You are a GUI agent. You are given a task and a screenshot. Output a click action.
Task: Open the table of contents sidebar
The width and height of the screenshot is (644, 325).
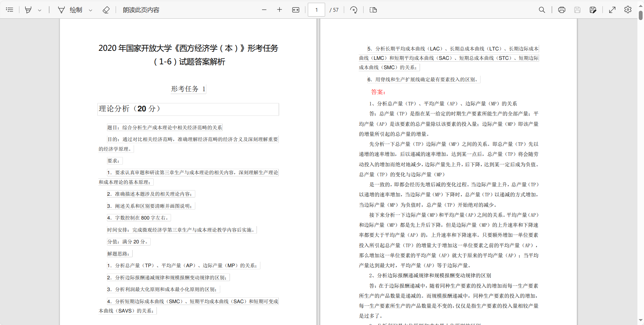pos(10,10)
